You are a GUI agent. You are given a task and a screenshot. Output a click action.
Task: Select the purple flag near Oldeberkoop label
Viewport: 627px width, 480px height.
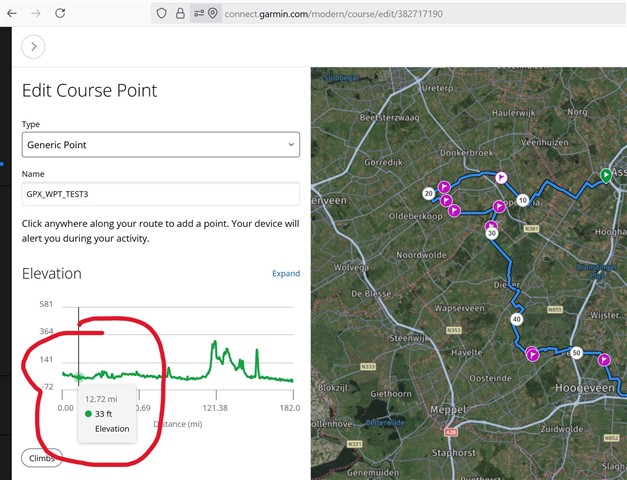click(454, 210)
